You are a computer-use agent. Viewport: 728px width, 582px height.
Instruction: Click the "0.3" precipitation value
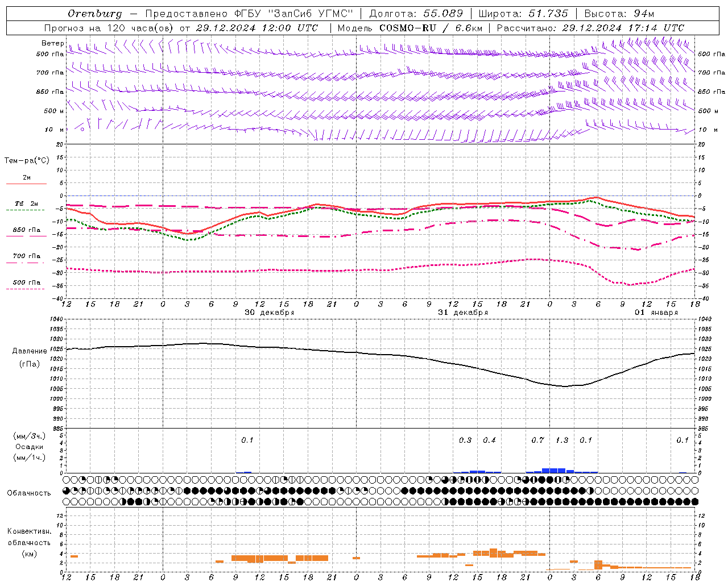click(465, 440)
